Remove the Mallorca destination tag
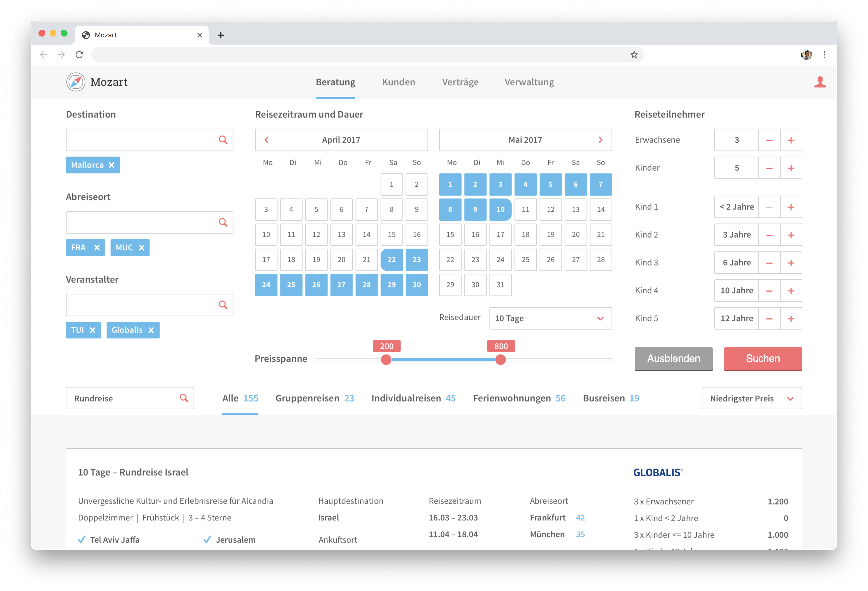868x591 pixels. pyautogui.click(x=111, y=165)
